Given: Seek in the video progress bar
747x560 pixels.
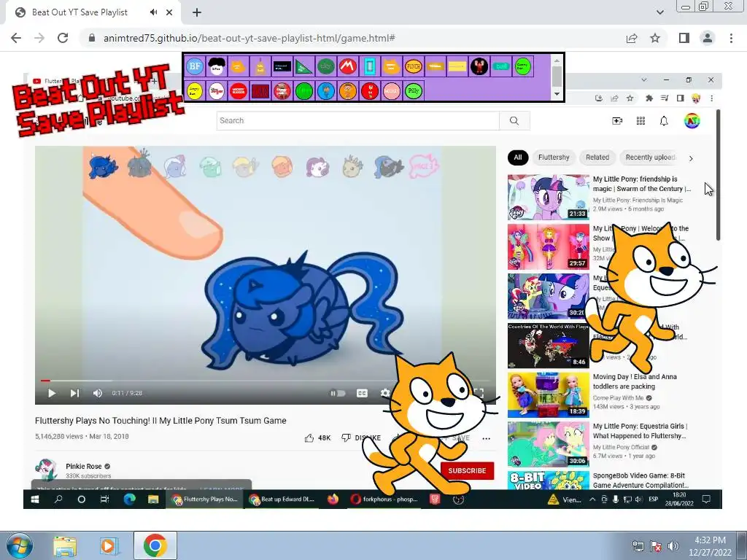Looking at the screenshot, I should pos(266,381).
